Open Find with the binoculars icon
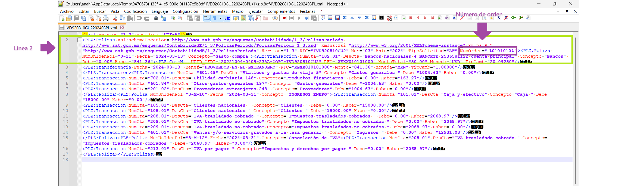This screenshot has width=644, height=186. click(x=156, y=18)
